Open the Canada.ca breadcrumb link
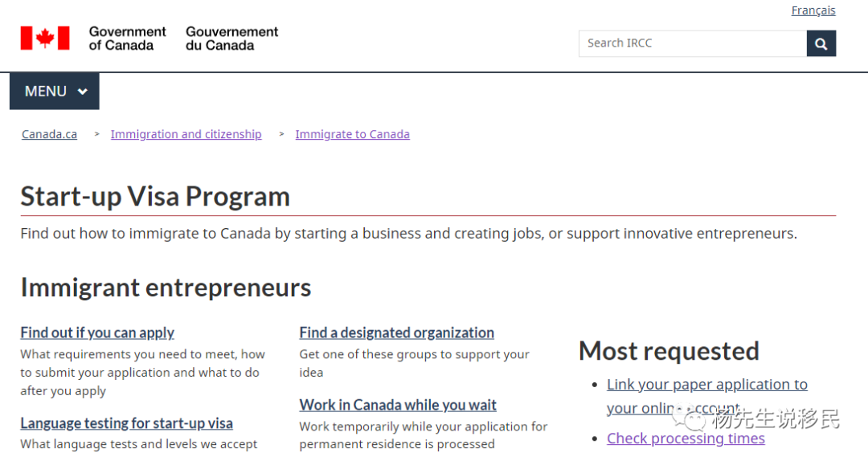 tap(49, 134)
